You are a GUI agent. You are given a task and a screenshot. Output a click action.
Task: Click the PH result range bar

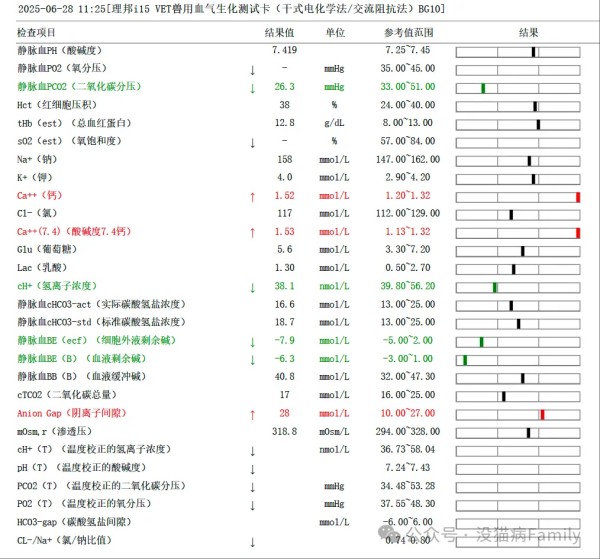pyautogui.click(x=518, y=52)
